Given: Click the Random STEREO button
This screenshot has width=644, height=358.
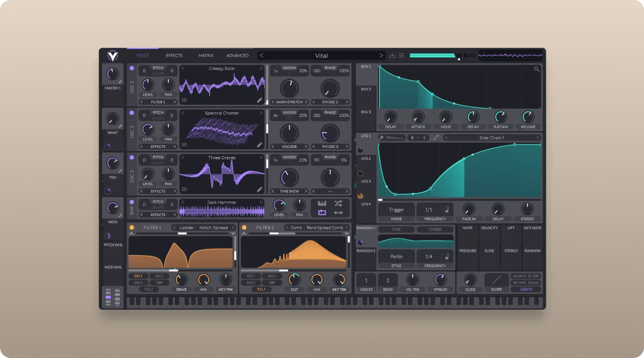Looking at the screenshot, I should tap(435, 229).
